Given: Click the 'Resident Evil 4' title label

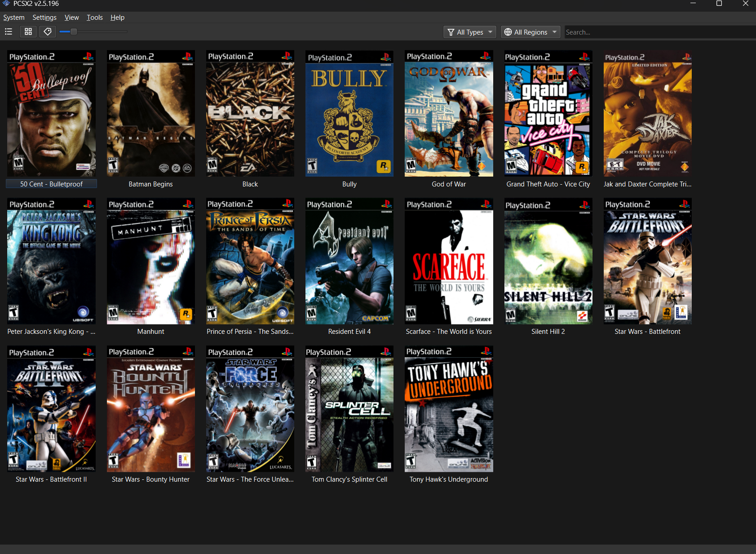Looking at the screenshot, I should (x=349, y=332).
